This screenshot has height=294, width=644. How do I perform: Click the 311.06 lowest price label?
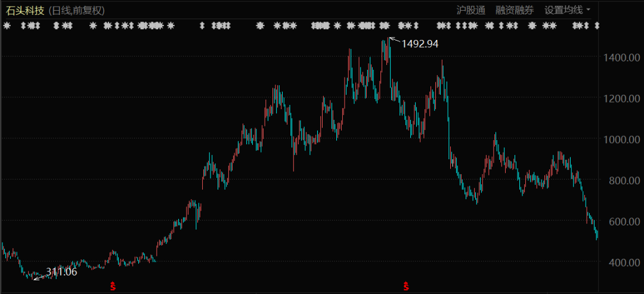pos(61,272)
